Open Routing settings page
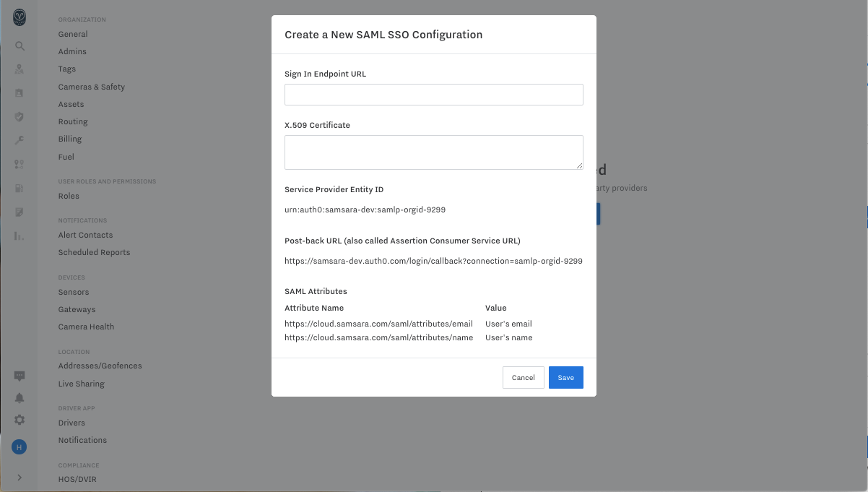This screenshot has height=492, width=868. (x=73, y=122)
